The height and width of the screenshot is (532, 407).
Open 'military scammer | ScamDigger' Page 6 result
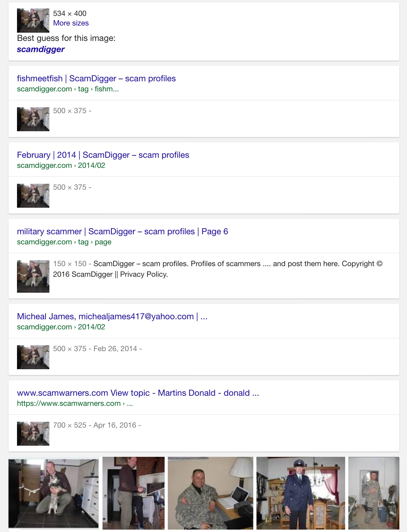click(x=122, y=232)
